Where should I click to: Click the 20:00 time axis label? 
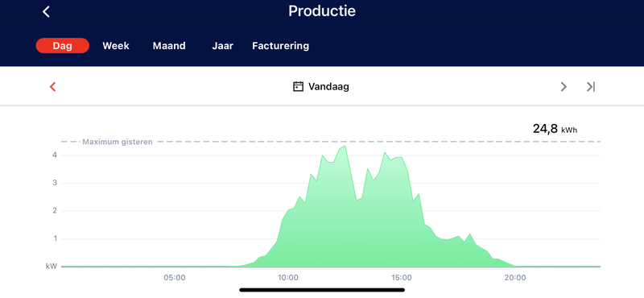pyautogui.click(x=515, y=278)
